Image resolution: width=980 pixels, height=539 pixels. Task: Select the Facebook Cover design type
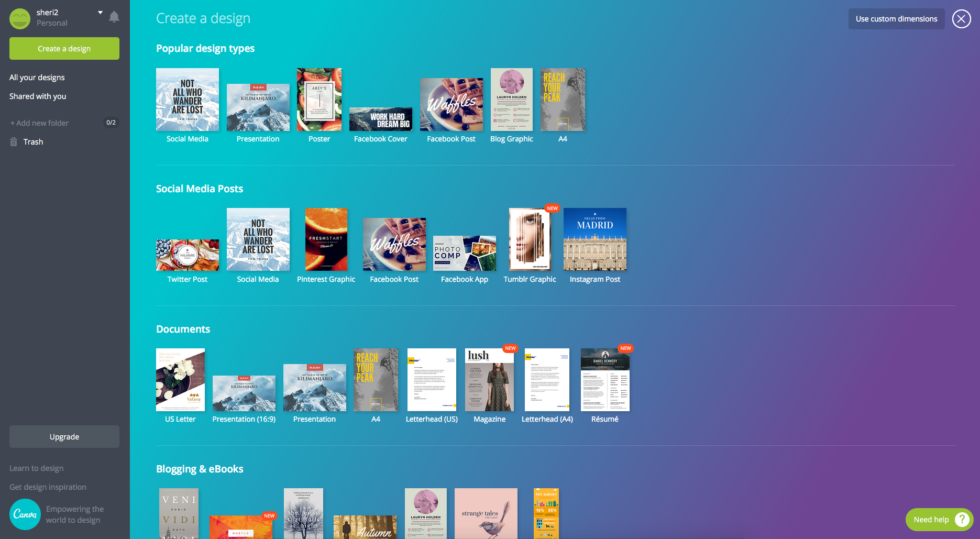381,119
